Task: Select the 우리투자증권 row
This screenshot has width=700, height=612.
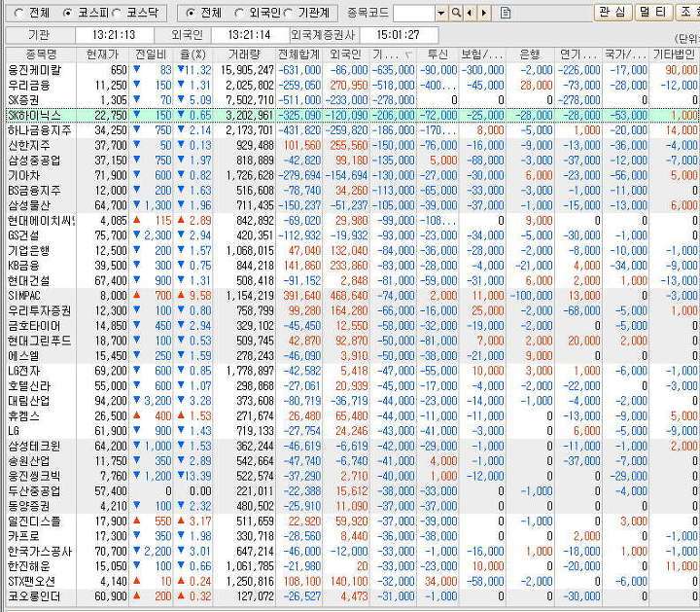Action: click(353, 310)
